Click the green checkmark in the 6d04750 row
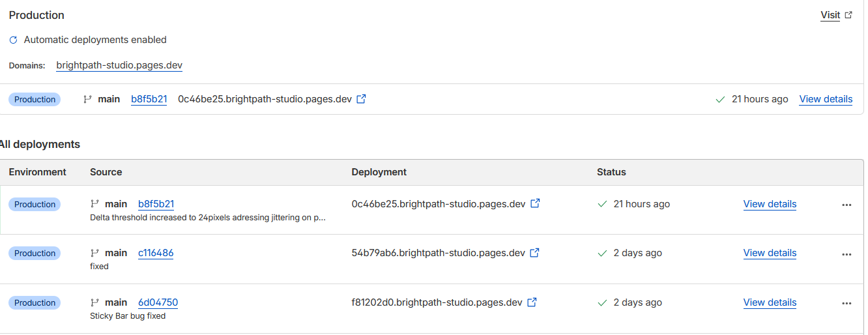The image size is (868, 335). (x=602, y=302)
